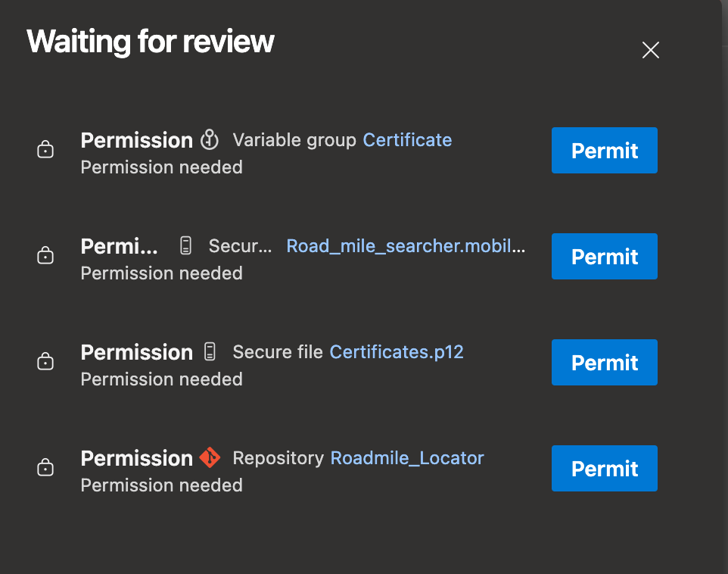Screen dimensions: 728x574
Task: Click the lock icon beside the Certificates.p12 permission
Action: [x=45, y=362]
